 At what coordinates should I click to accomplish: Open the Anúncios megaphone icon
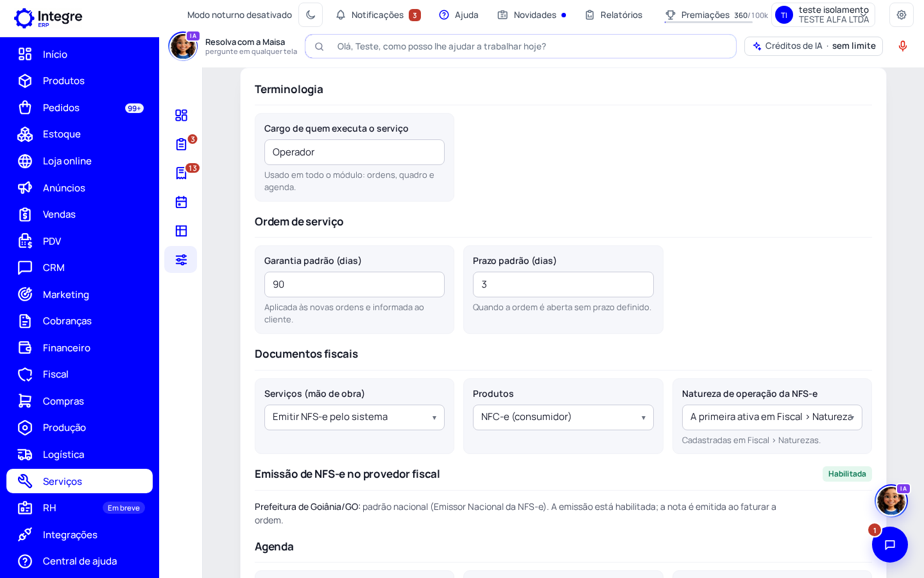click(x=25, y=188)
